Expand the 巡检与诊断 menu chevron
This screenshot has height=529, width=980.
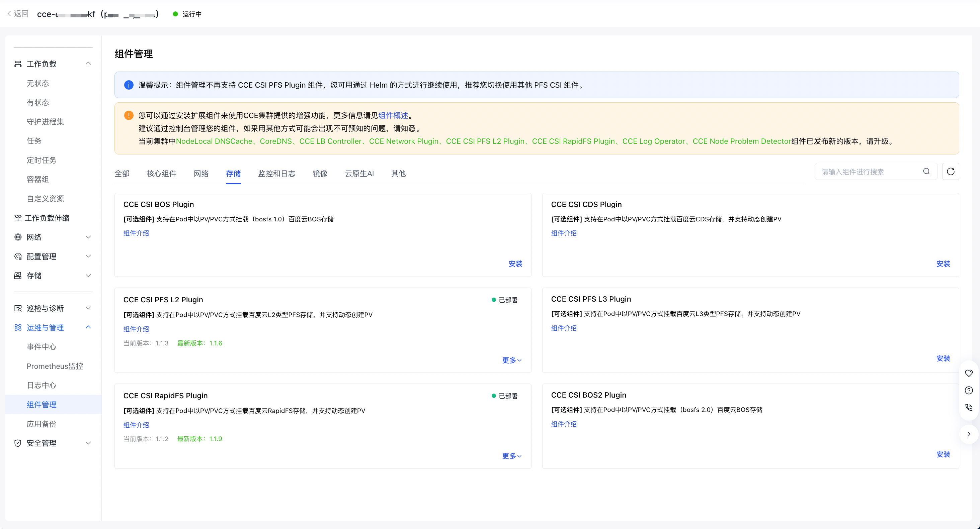pyautogui.click(x=88, y=308)
